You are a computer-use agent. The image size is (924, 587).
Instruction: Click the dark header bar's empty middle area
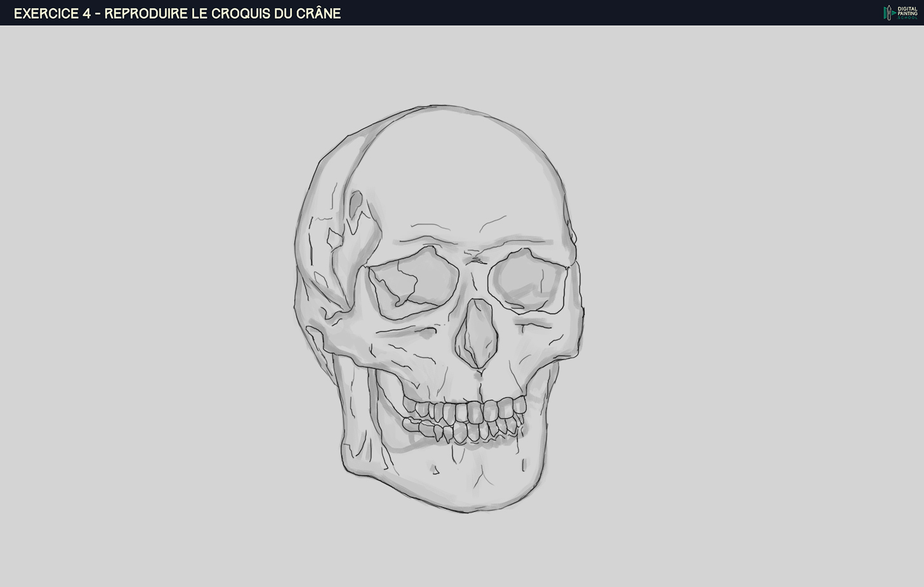point(604,13)
